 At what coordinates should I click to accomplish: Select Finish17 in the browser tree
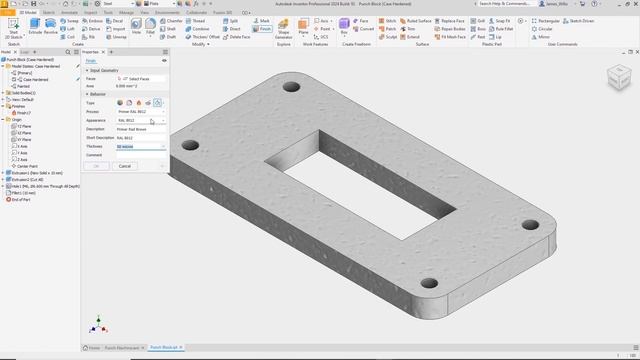coord(21,113)
